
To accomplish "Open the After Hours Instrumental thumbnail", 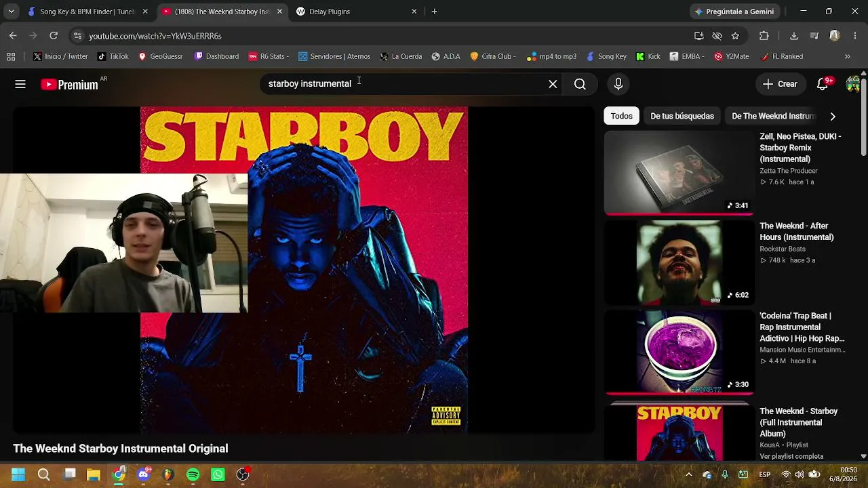I will tap(679, 262).
